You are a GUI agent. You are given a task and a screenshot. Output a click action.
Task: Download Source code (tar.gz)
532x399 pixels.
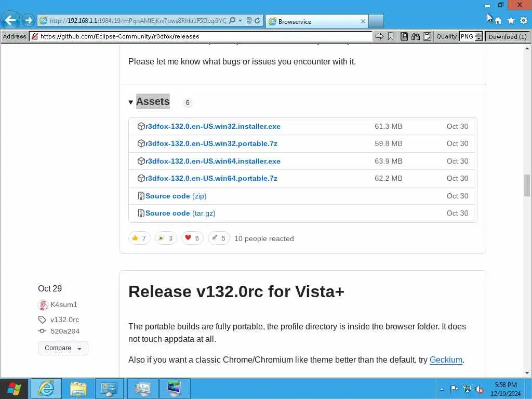(x=180, y=214)
